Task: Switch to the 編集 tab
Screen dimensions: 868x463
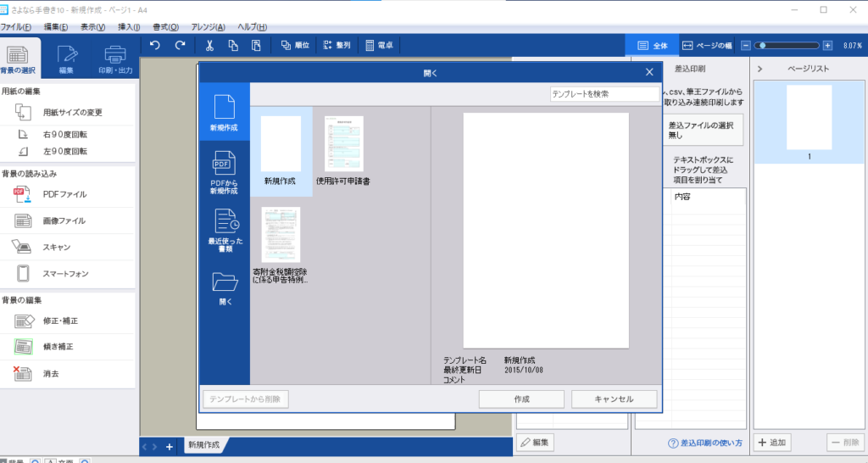Action: tap(66, 58)
